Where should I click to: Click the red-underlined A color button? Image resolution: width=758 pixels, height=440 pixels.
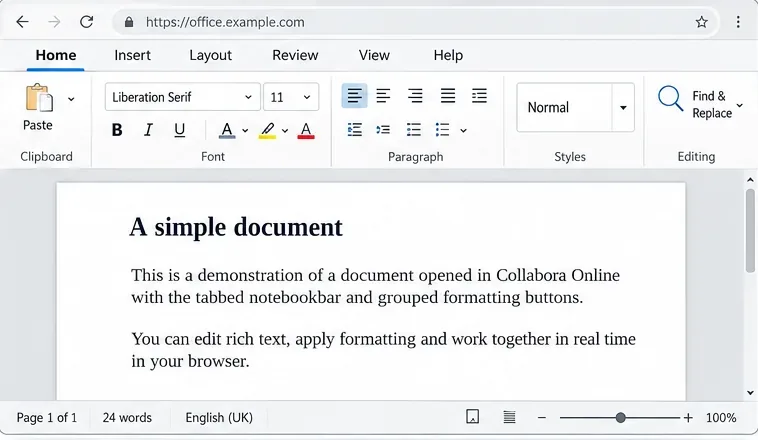click(x=306, y=131)
